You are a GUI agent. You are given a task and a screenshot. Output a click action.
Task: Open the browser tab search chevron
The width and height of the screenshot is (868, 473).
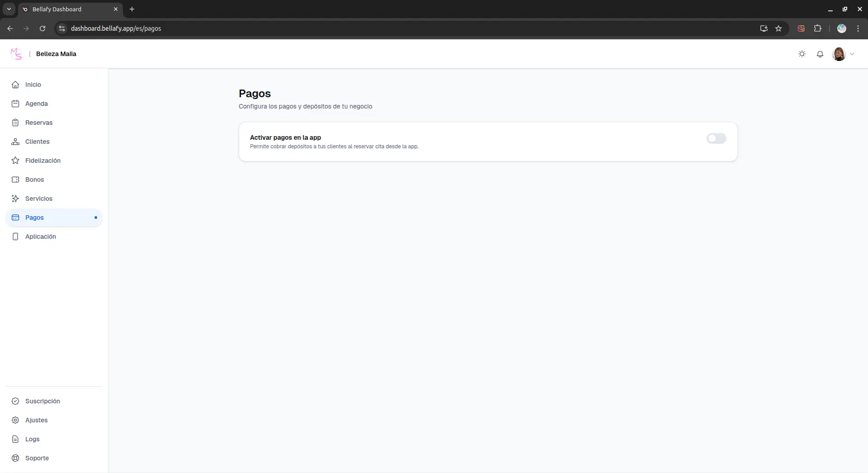point(9,9)
